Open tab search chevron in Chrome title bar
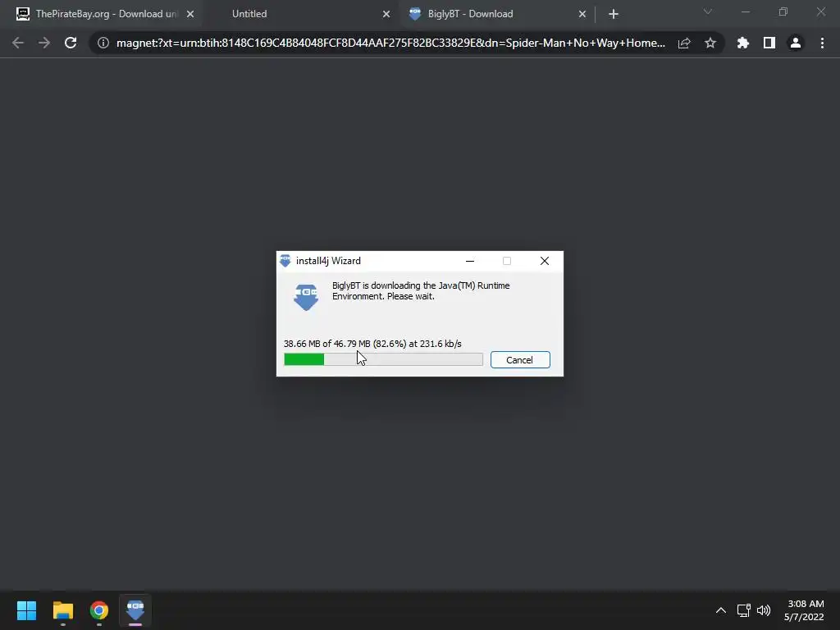Screen dimensions: 840x630 coord(708,11)
